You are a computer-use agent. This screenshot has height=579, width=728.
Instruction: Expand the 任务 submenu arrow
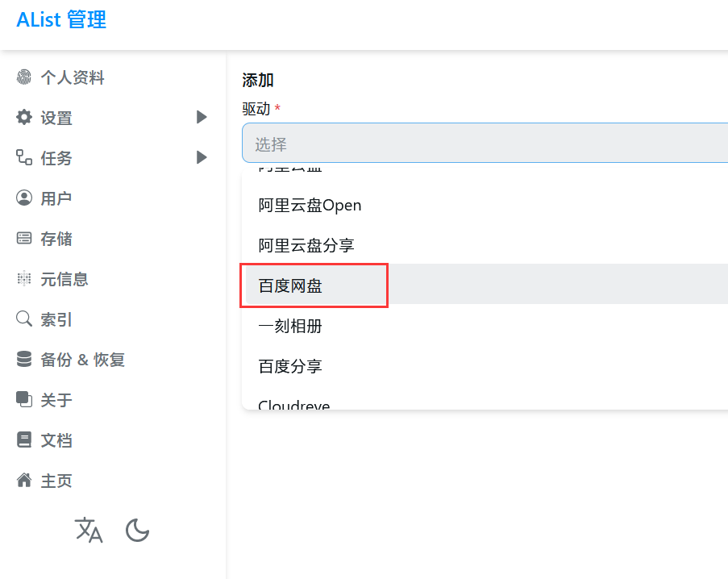(x=202, y=157)
